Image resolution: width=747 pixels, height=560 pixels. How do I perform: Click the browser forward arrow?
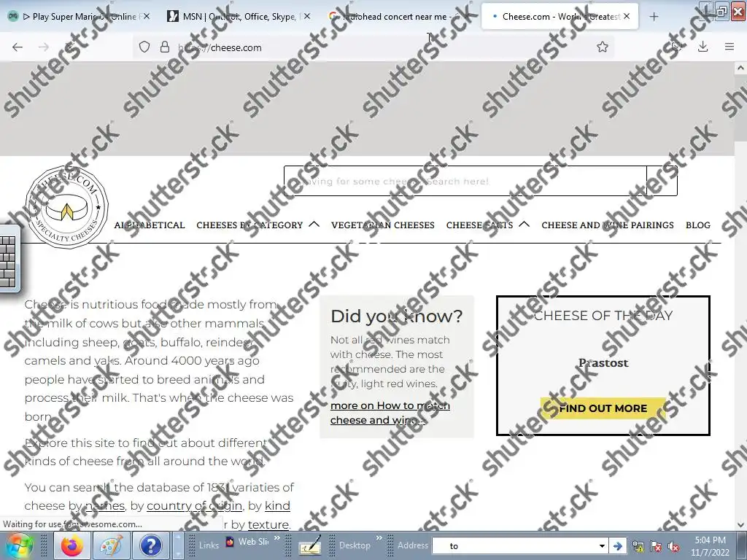coord(43,47)
